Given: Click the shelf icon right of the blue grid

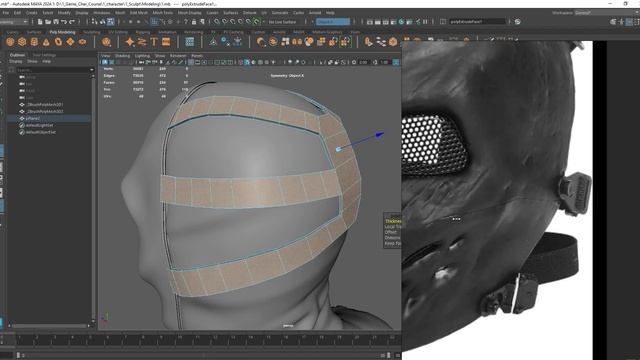Looking at the screenshot, I should tap(213, 42).
